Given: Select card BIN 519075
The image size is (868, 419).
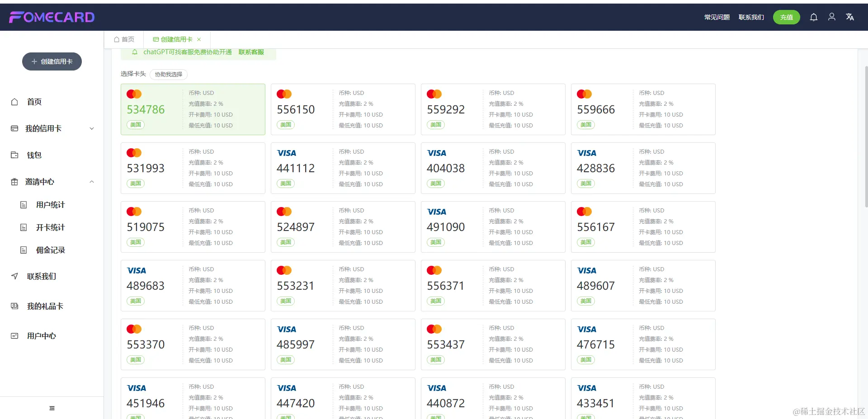Looking at the screenshot, I should click(x=193, y=227).
